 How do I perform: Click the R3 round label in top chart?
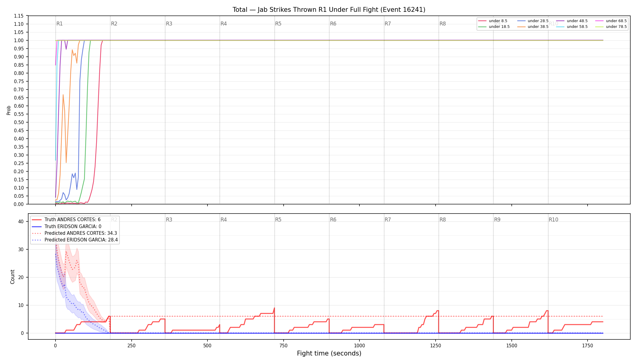169,24
